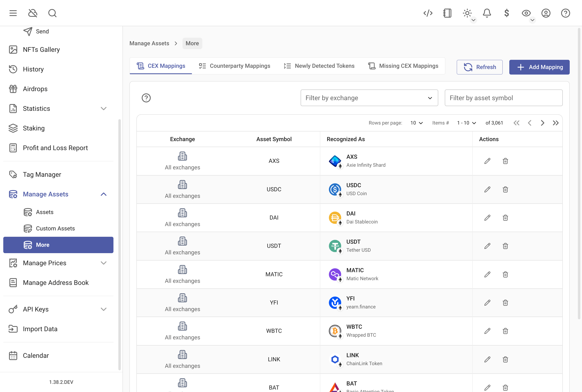The width and height of the screenshot is (582, 392).
Task: Edit the YFI mapping
Action: coord(487,302)
